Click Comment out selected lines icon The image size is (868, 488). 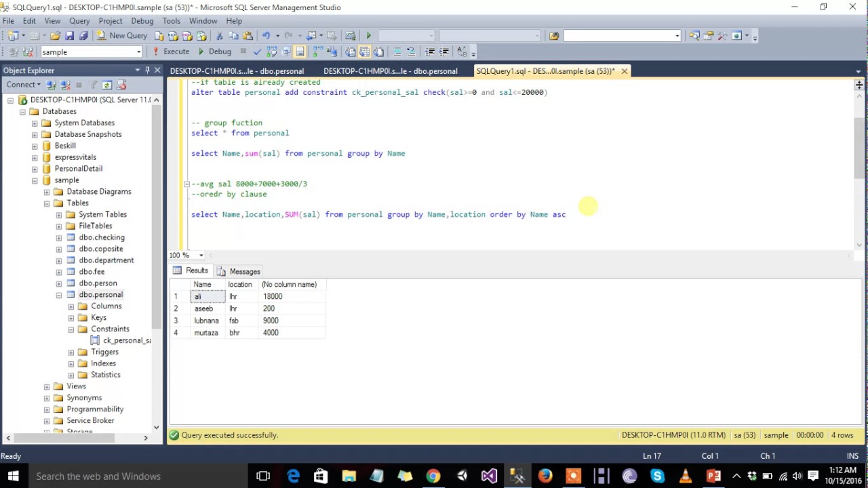tap(397, 52)
